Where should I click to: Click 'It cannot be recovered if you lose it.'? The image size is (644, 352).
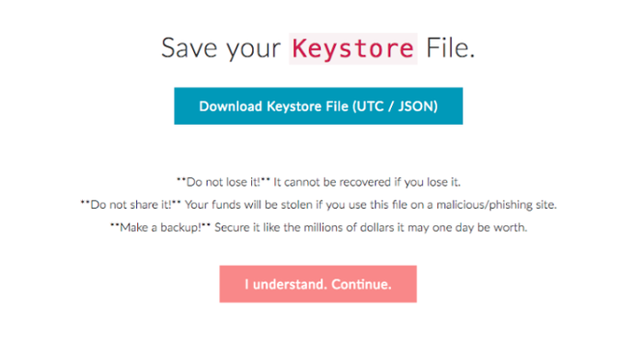[x=367, y=182]
